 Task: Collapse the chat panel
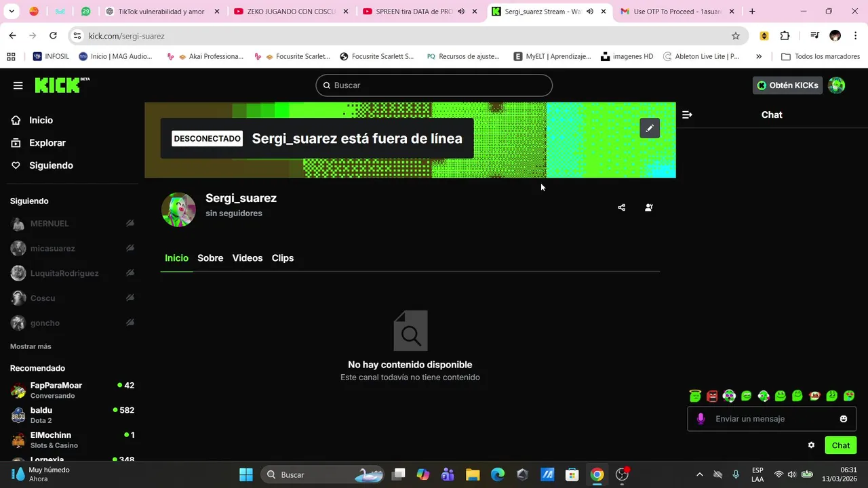click(687, 115)
